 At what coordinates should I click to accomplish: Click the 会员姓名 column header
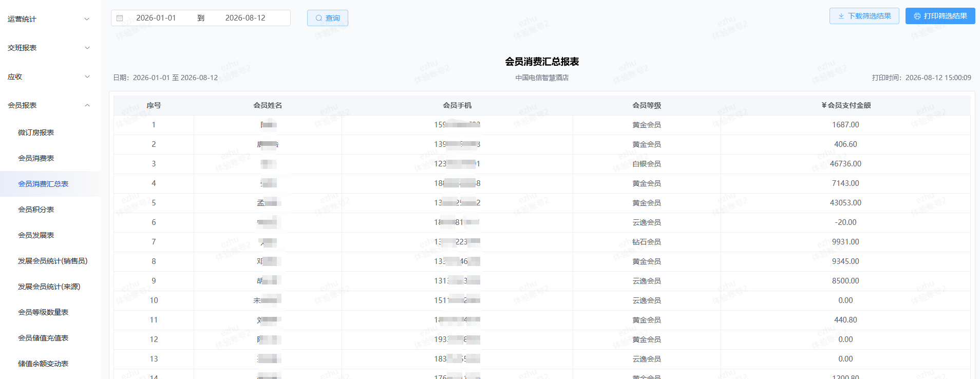pos(268,105)
